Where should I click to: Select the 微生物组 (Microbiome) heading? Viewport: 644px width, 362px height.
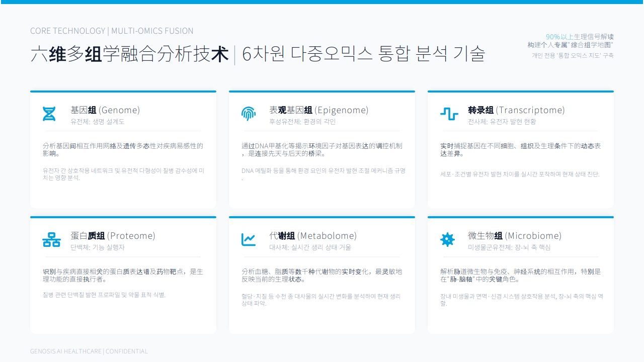pyautogui.click(x=515, y=236)
